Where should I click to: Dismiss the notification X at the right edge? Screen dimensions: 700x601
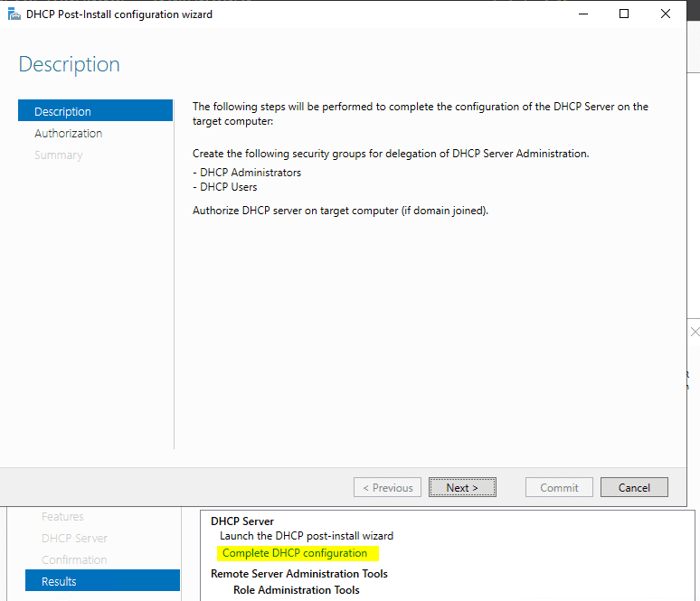(694, 332)
